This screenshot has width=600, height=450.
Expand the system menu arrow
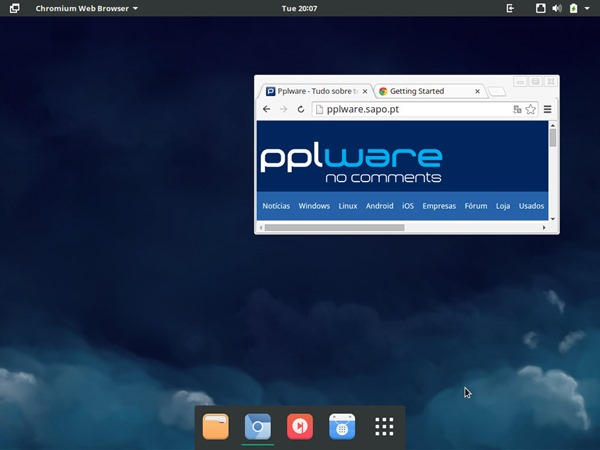[587, 8]
